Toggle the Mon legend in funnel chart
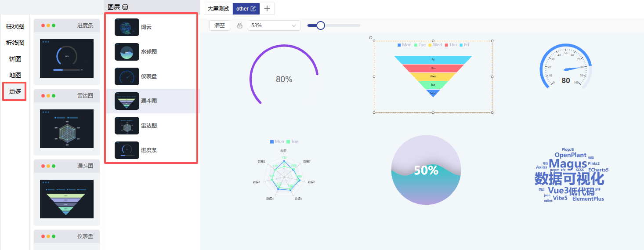644x250 pixels. (404, 45)
